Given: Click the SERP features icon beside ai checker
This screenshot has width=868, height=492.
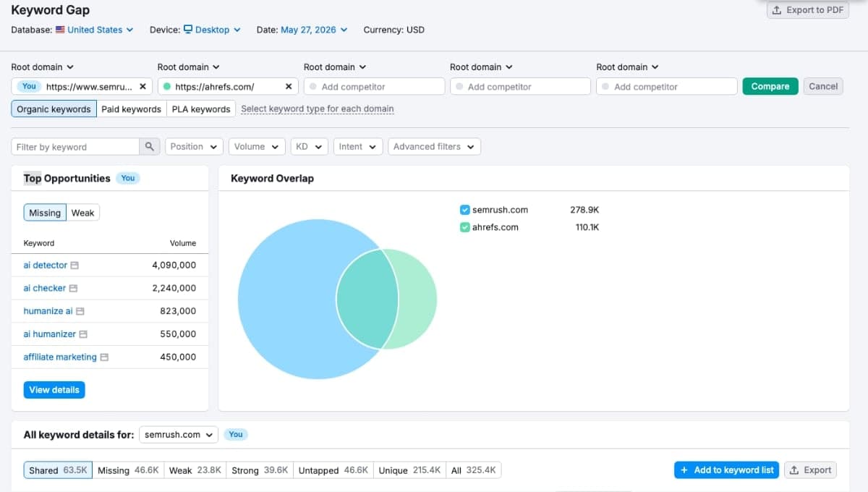Looking at the screenshot, I should click(73, 288).
